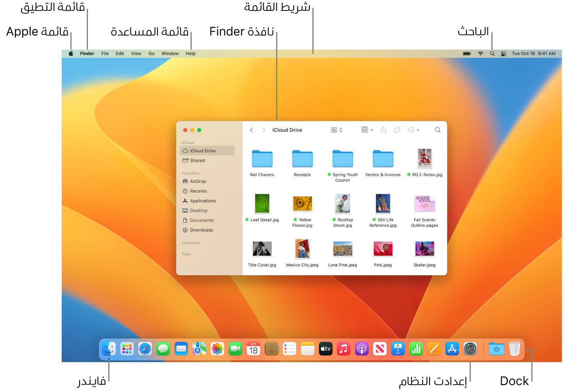Select Desktop in the sidebar
Viewport: 563px width, 392px height.
pos(207,210)
